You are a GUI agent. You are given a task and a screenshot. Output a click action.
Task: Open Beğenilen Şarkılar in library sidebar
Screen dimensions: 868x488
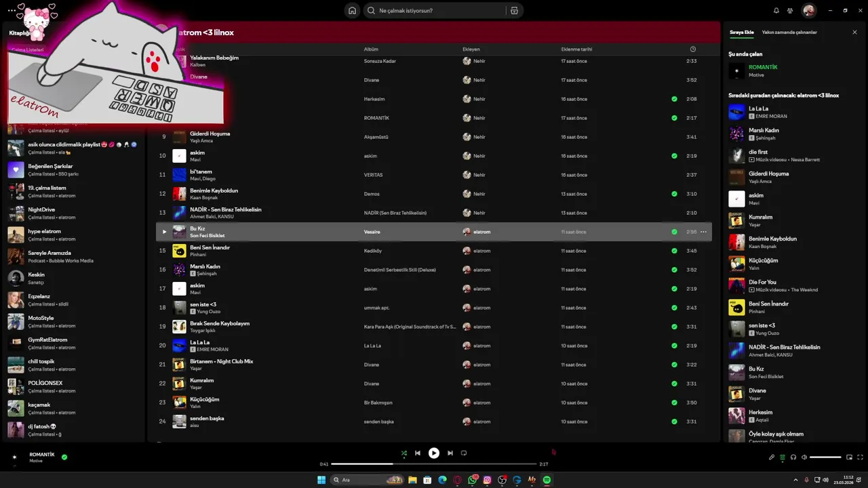75,169
